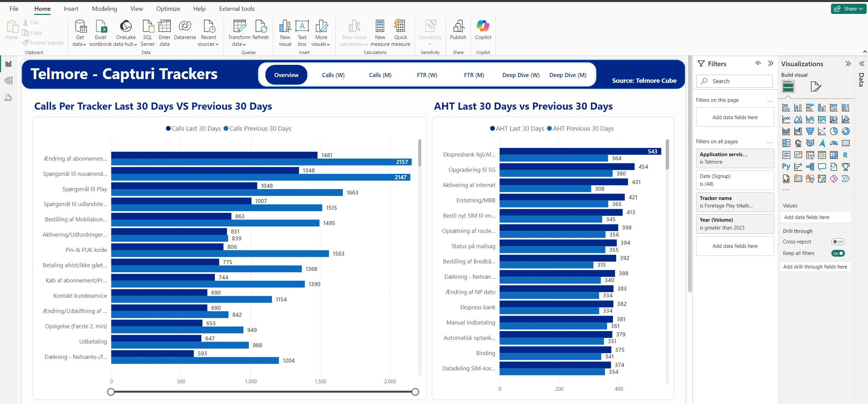Switch to Table view in left sidebar
Screen dimensions: 868x404
click(x=8, y=81)
